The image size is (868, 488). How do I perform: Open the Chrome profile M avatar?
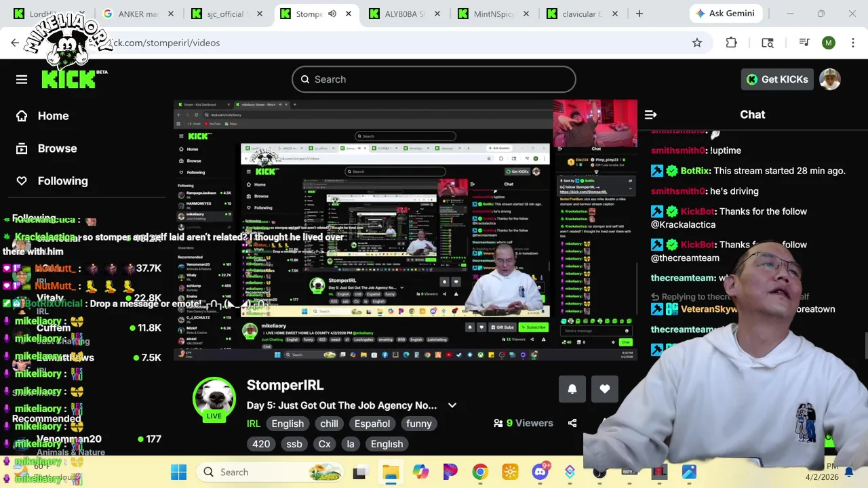(x=829, y=43)
